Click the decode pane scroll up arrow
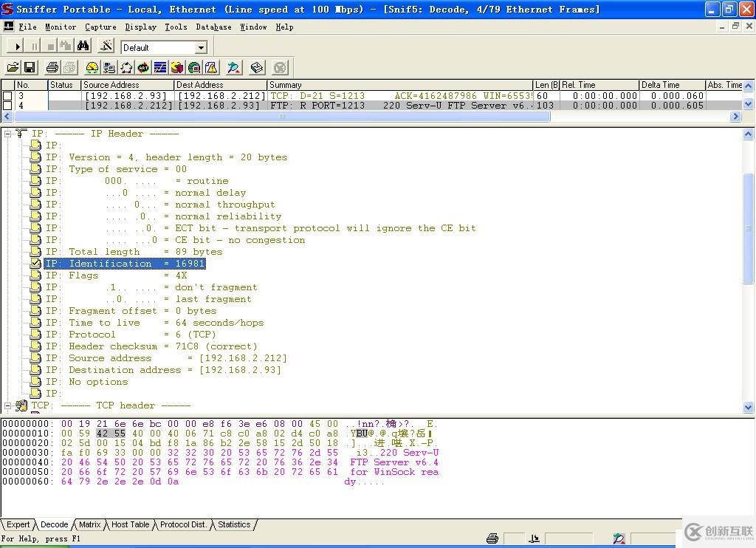The width and height of the screenshot is (756, 548). click(x=749, y=134)
